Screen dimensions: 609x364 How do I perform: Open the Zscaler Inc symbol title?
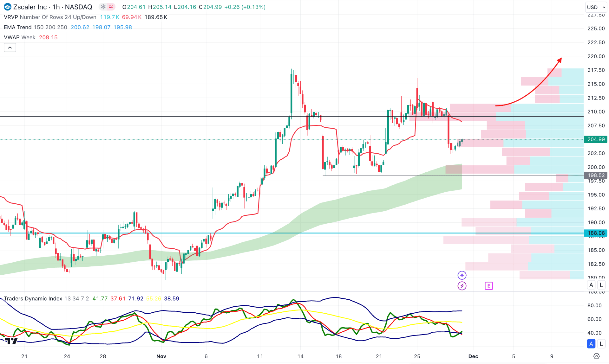click(53, 7)
